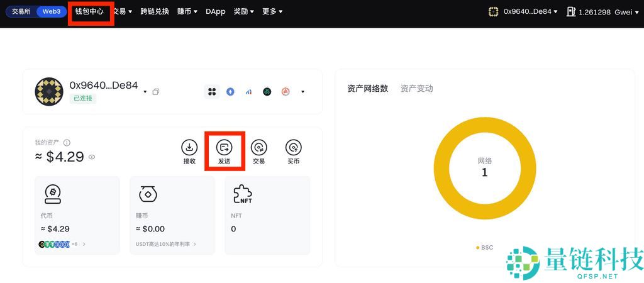The width and height of the screenshot is (644, 283).
Task: Click the ≈ $0.00 earn value
Action: (x=150, y=229)
